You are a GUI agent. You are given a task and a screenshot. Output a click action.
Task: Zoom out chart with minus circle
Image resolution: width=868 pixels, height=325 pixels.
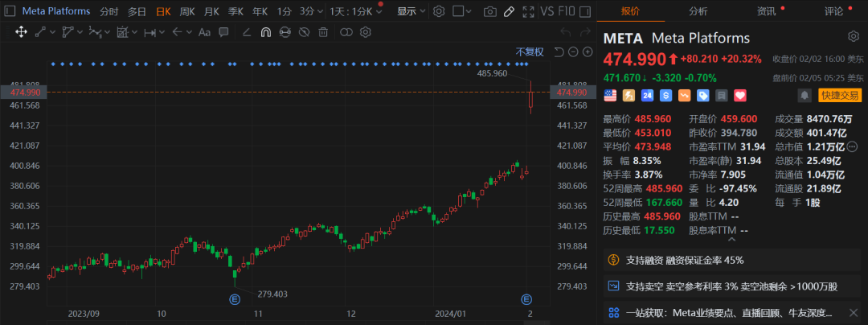click(574, 52)
